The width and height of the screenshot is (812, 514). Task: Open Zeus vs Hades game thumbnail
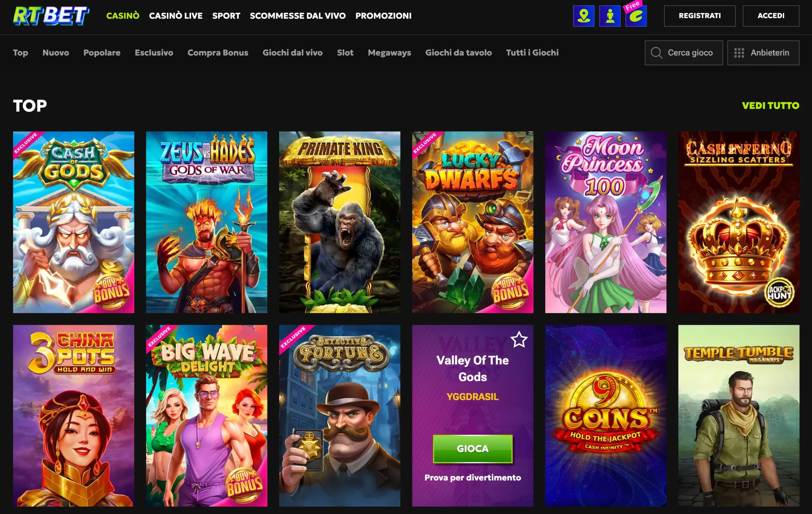click(206, 222)
